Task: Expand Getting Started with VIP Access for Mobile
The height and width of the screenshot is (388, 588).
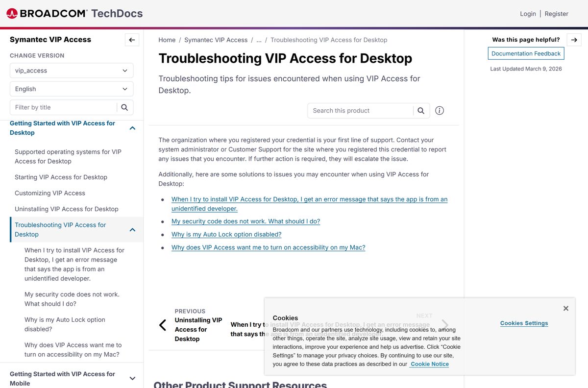Action: [132, 378]
